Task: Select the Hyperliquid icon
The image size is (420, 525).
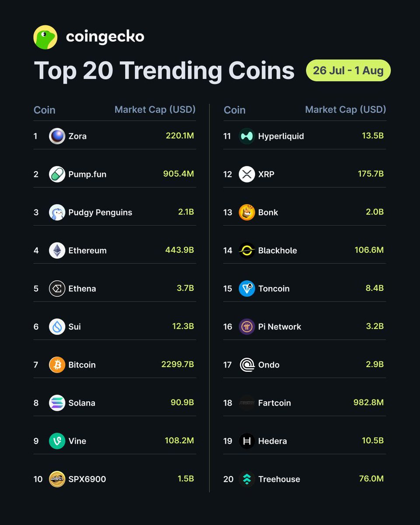Action: point(247,136)
